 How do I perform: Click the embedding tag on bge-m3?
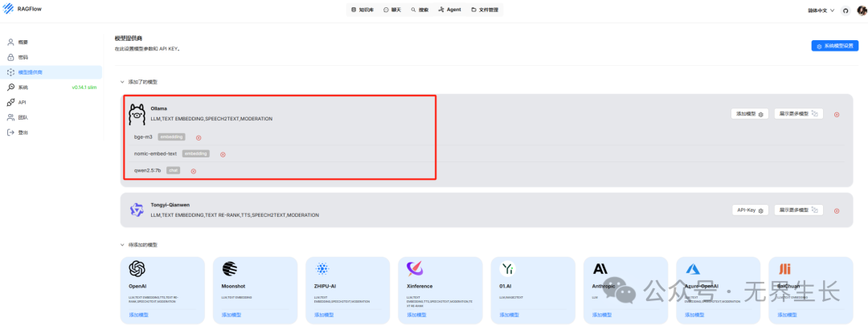click(172, 137)
